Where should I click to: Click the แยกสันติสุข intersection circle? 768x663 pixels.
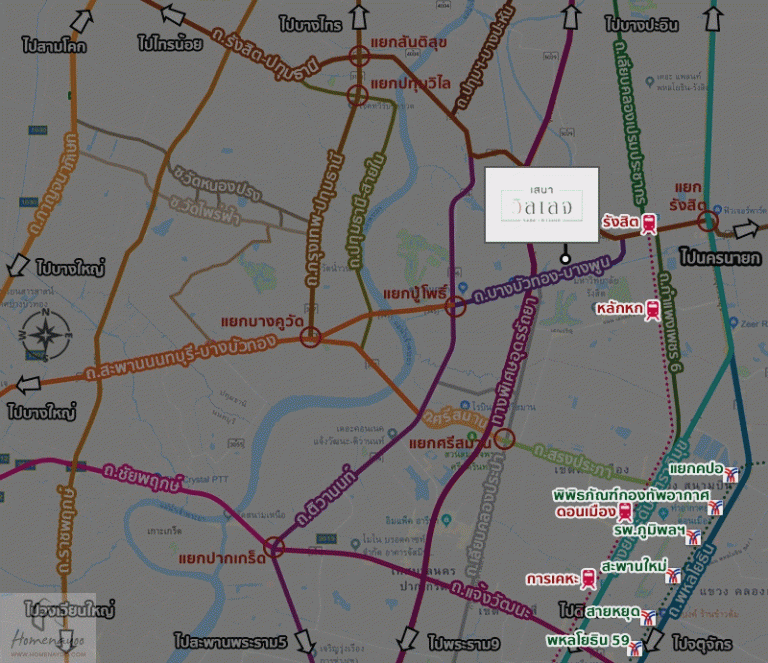coord(359,56)
